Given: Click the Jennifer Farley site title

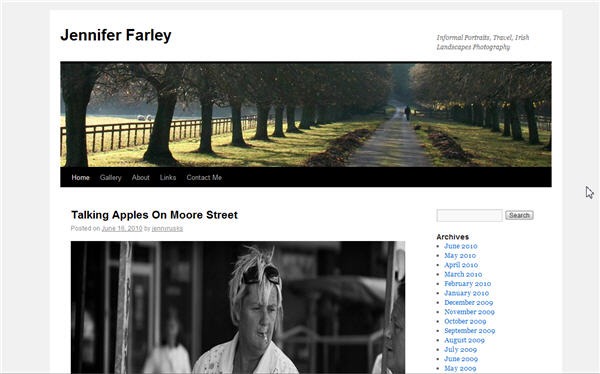Looking at the screenshot, I should click(x=116, y=35).
